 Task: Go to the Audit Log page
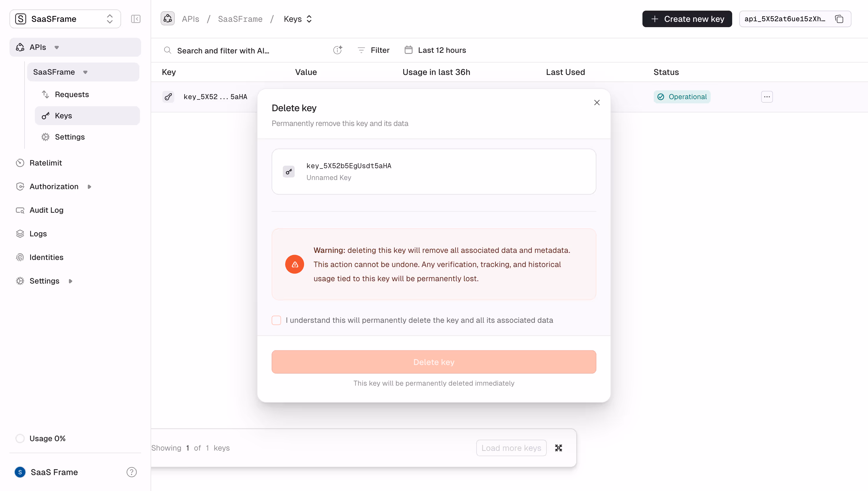click(46, 210)
